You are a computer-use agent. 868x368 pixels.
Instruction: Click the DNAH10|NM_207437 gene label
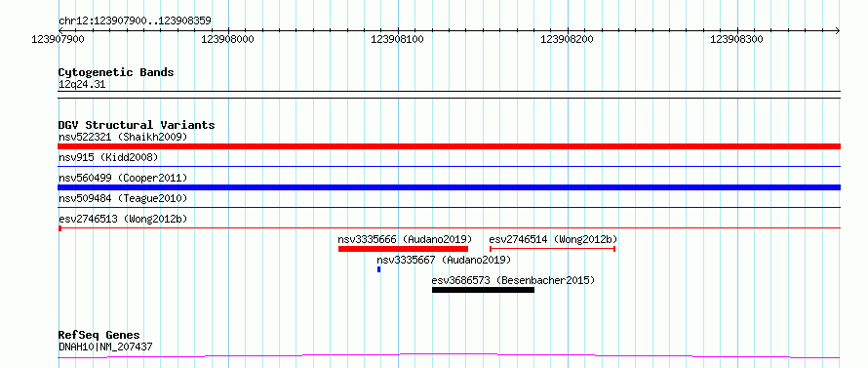tap(105, 347)
